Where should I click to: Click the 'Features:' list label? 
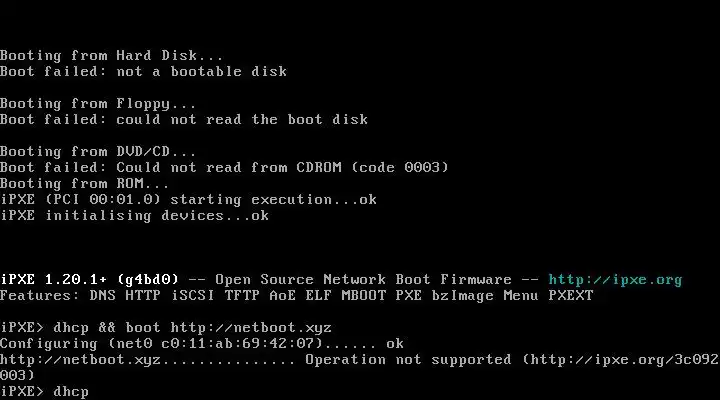pyautogui.click(x=39, y=295)
